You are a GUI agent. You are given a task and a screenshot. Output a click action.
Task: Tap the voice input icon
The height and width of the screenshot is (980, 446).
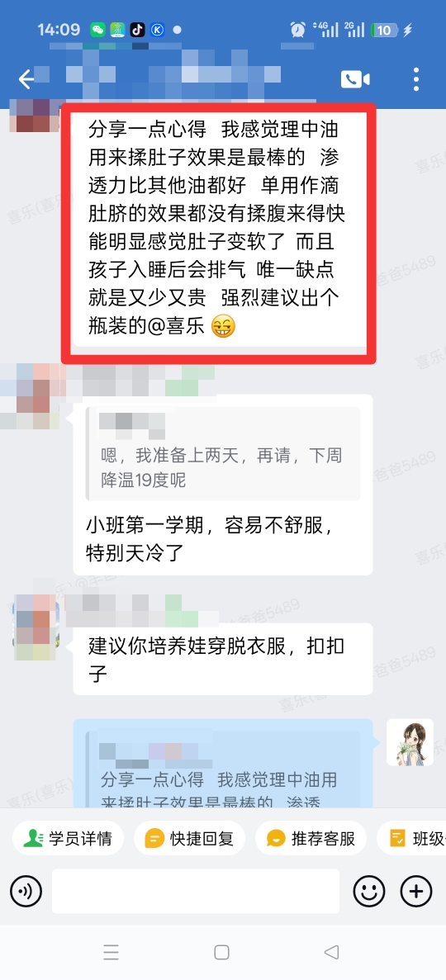pos(26,891)
